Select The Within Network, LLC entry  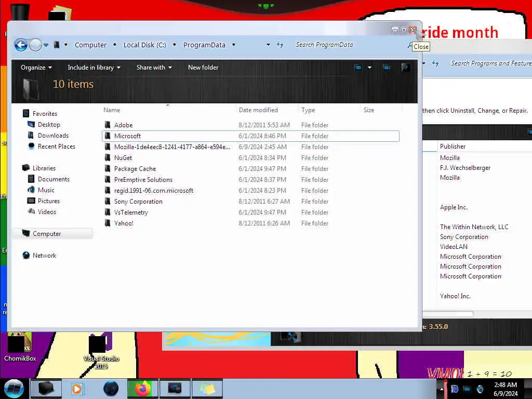[474, 227]
